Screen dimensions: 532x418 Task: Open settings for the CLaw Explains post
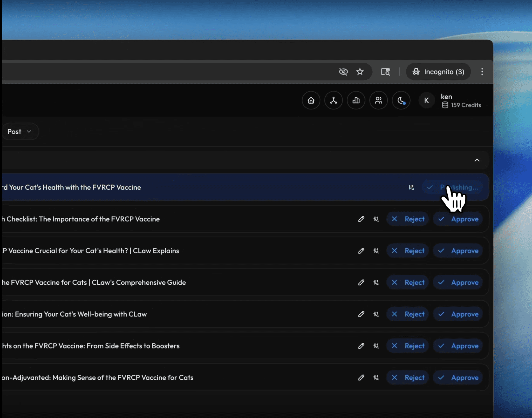pyautogui.click(x=376, y=251)
